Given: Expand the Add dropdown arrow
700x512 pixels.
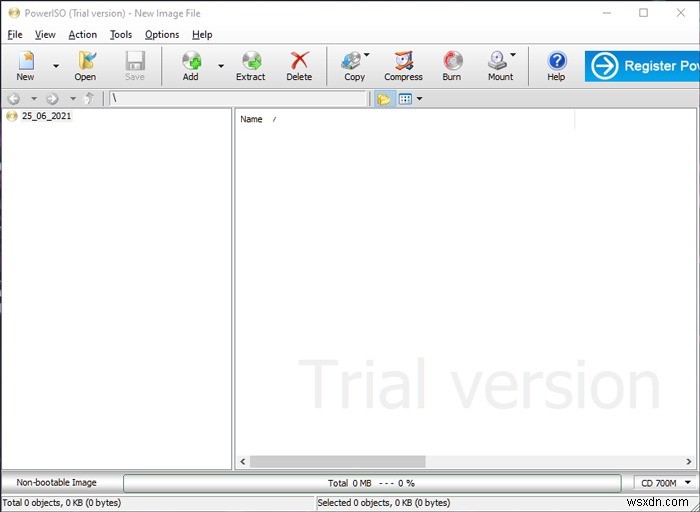Looking at the screenshot, I should coord(221,66).
